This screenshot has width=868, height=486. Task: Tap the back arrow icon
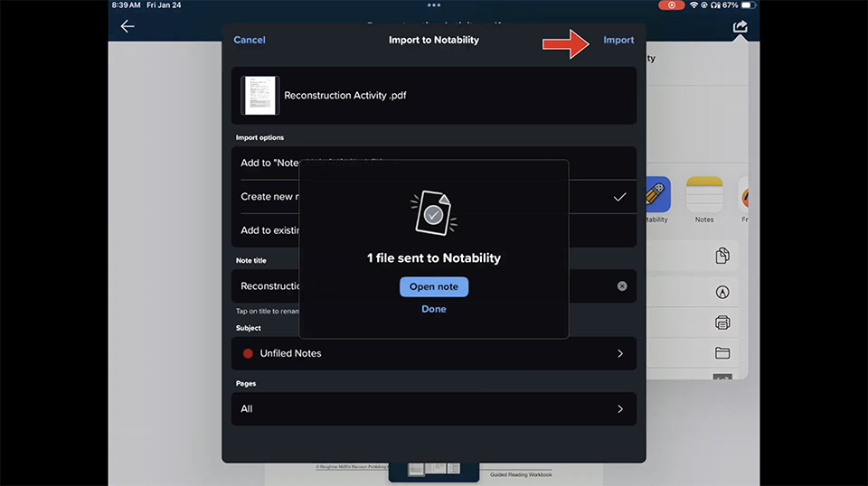tap(127, 26)
